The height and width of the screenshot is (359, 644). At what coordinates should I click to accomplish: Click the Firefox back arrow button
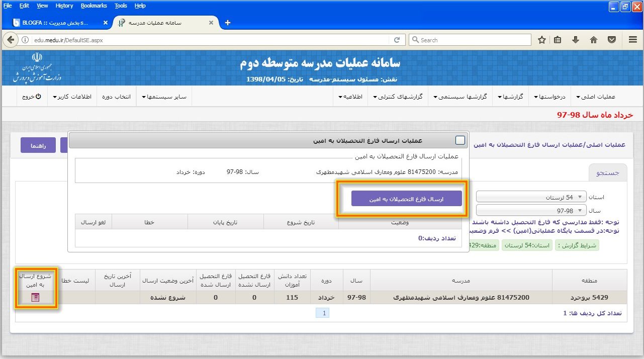[x=11, y=40]
